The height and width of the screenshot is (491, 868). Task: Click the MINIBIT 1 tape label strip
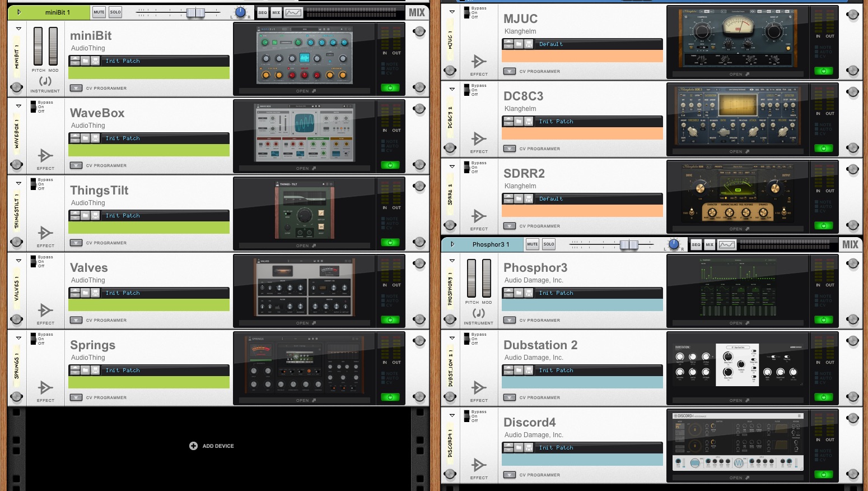point(17,57)
